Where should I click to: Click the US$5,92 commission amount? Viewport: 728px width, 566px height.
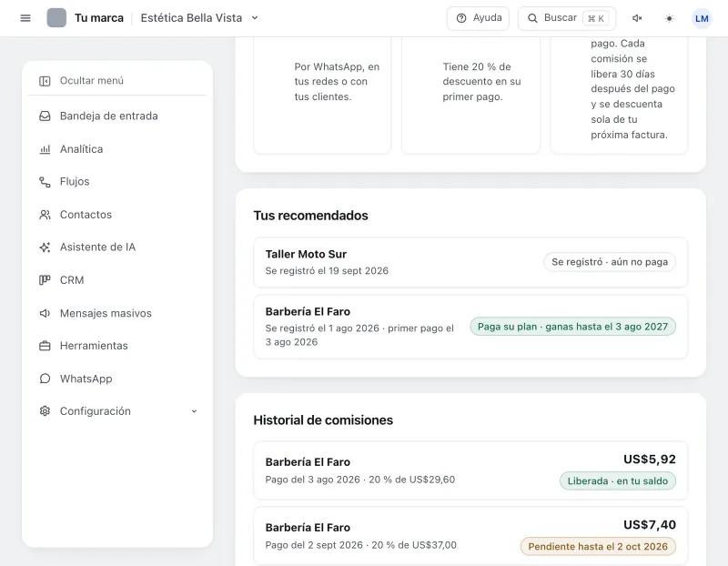tap(650, 460)
